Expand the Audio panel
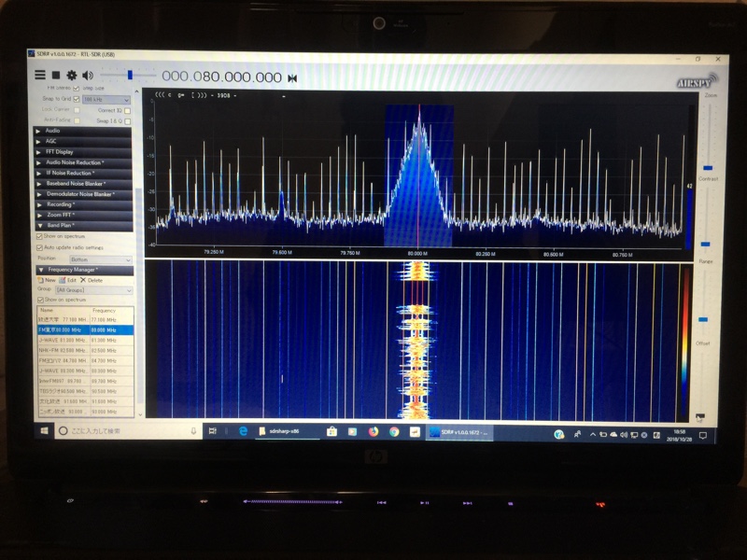Screen dimensions: 747x560 coord(83,131)
